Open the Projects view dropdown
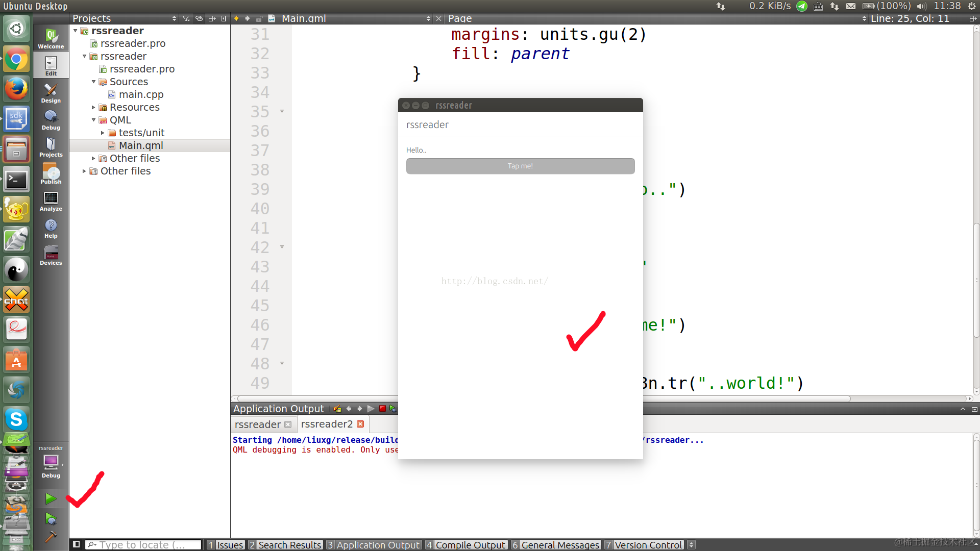The height and width of the screenshot is (551, 980). [175, 18]
